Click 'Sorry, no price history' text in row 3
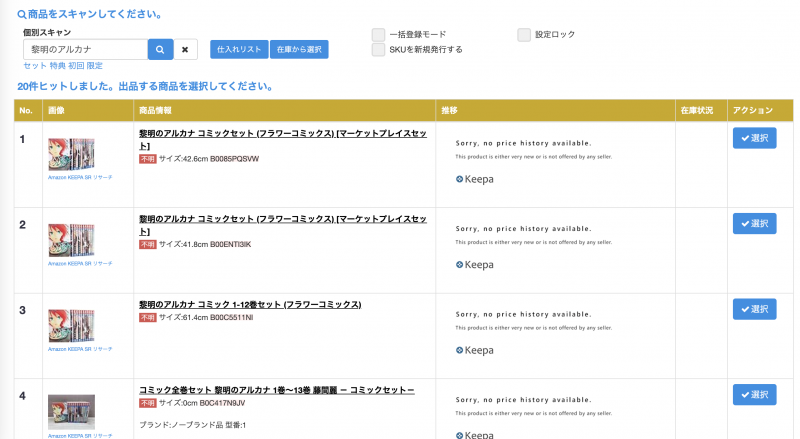 coord(523,314)
